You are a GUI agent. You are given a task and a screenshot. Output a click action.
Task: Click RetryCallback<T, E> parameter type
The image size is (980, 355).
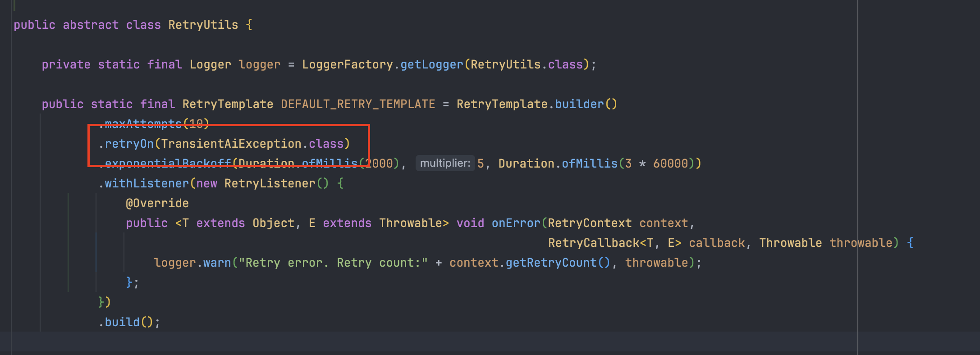(614, 243)
